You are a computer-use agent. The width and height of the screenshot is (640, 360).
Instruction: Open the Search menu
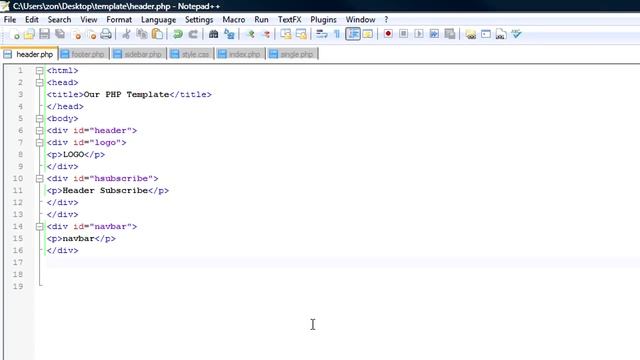coord(59,20)
